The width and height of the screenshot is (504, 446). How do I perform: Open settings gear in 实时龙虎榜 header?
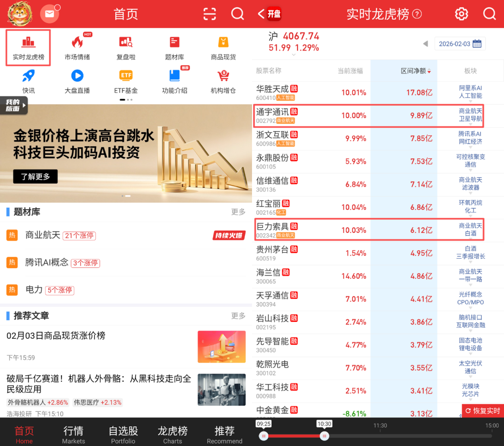tap(461, 14)
